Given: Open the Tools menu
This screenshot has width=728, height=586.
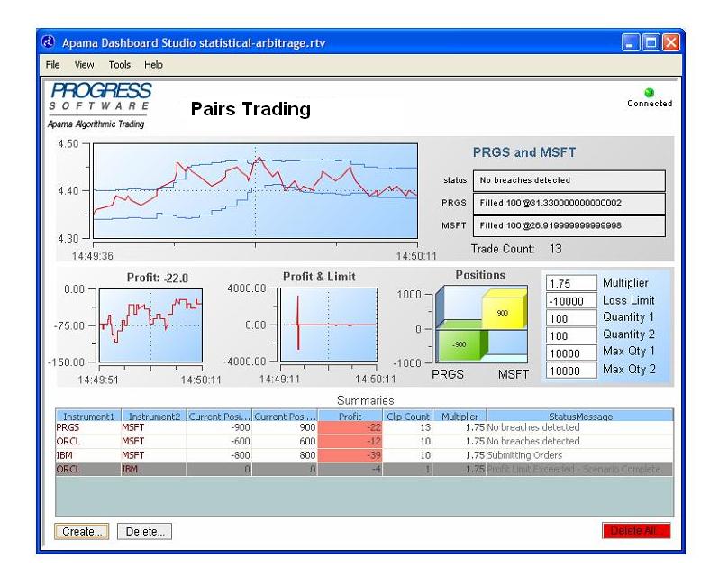Looking at the screenshot, I should [x=120, y=65].
